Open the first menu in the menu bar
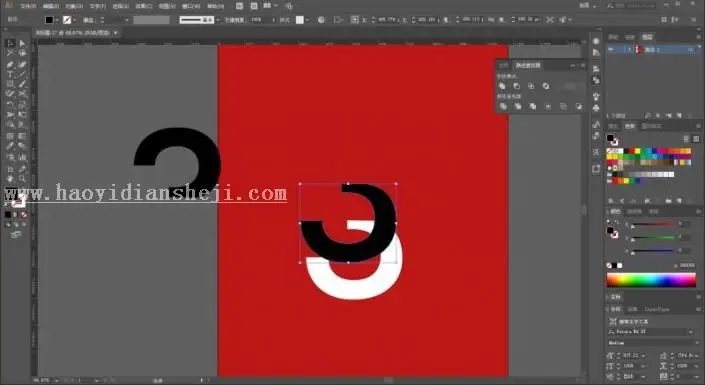 [28, 6]
